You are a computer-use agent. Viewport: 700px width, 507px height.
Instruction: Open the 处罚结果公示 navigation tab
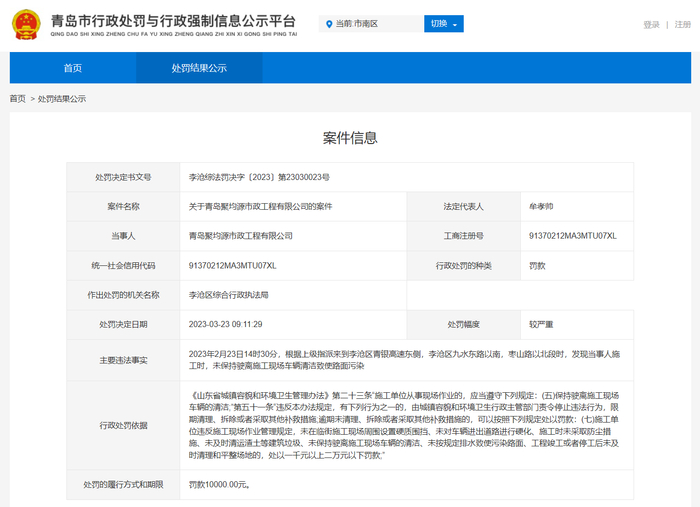199,68
